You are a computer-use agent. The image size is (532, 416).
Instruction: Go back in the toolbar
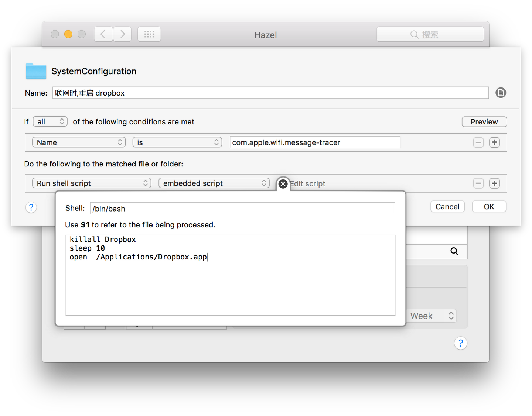(103, 34)
